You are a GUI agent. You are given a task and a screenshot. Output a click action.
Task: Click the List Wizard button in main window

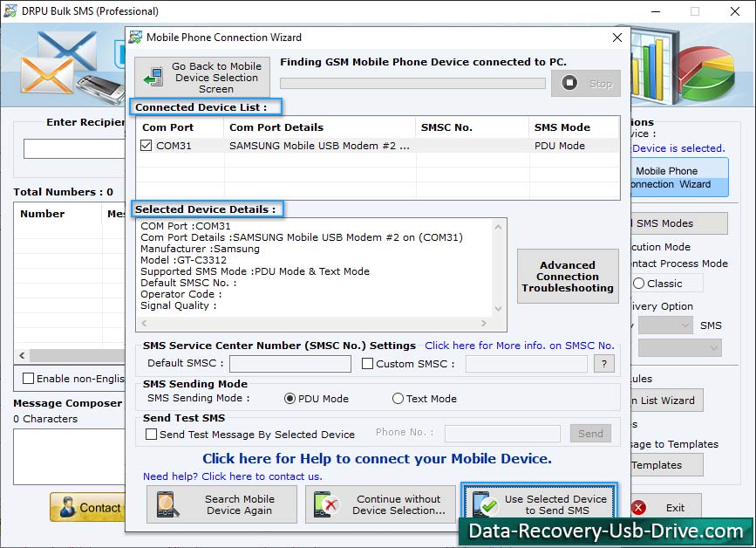point(667,401)
